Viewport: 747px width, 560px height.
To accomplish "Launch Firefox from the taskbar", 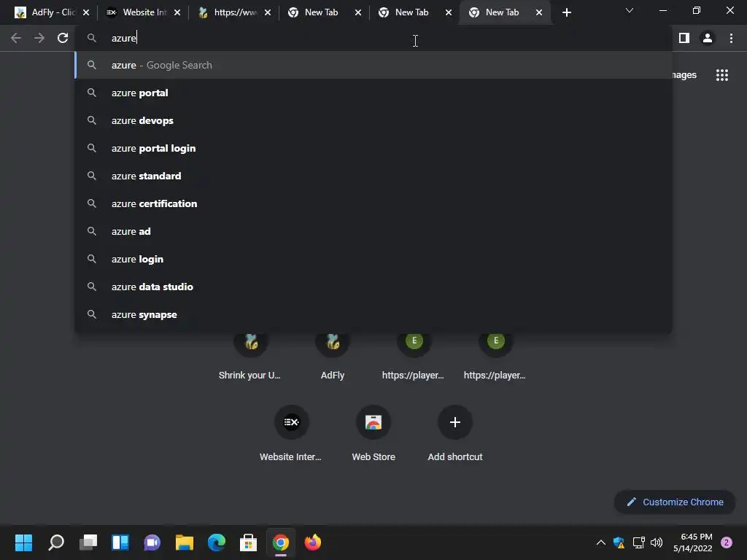I will (312, 542).
